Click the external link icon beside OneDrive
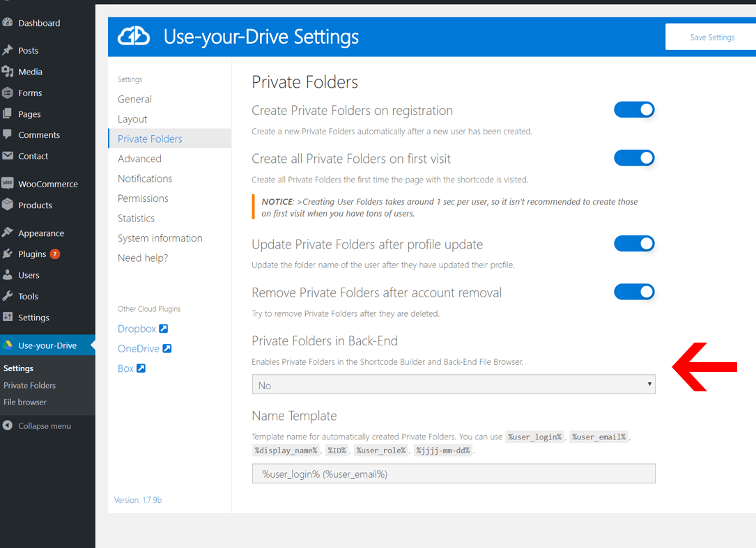The image size is (756, 548). coord(167,348)
